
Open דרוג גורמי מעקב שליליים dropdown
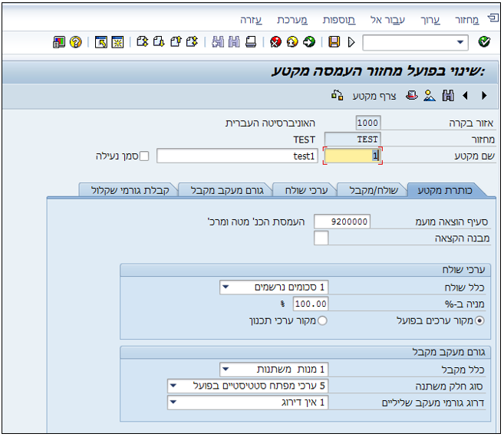[x=173, y=402]
